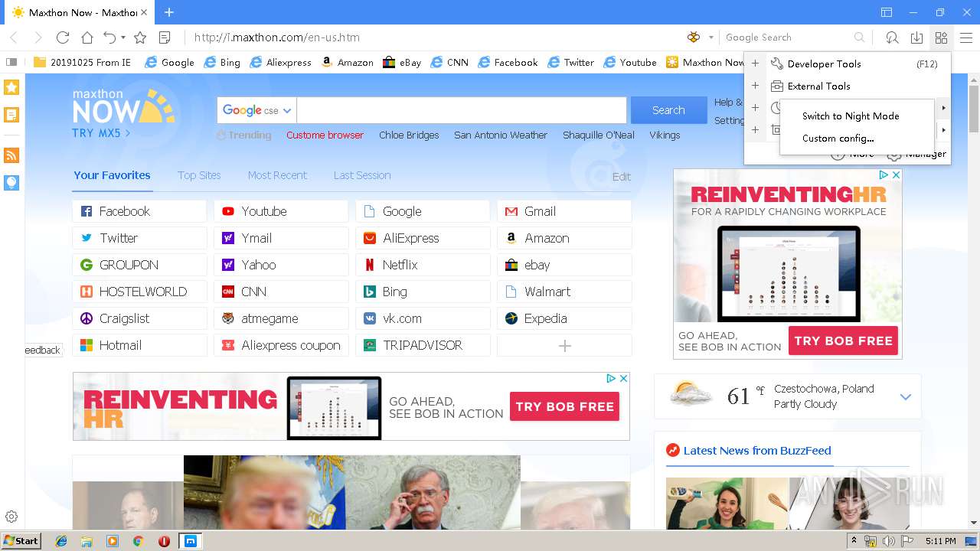The height and width of the screenshot is (551, 980).
Task: Click the Maxthon Now page search field
Action: 462,110
